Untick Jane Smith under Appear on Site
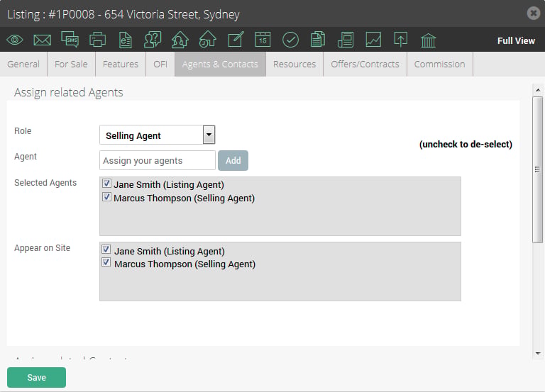The image size is (545, 392). coord(106,250)
